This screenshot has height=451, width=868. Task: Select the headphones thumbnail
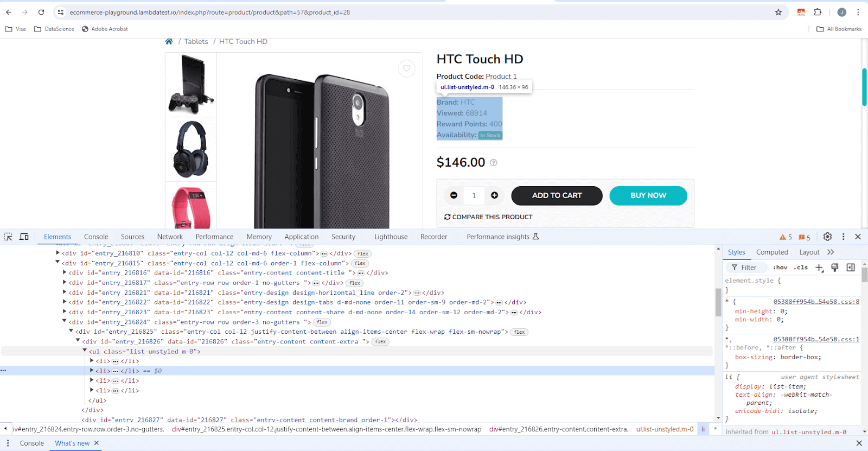pos(191,149)
